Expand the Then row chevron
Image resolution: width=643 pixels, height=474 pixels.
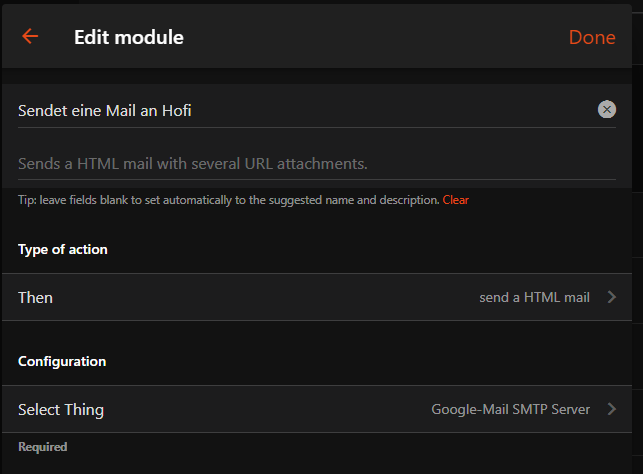click(612, 297)
